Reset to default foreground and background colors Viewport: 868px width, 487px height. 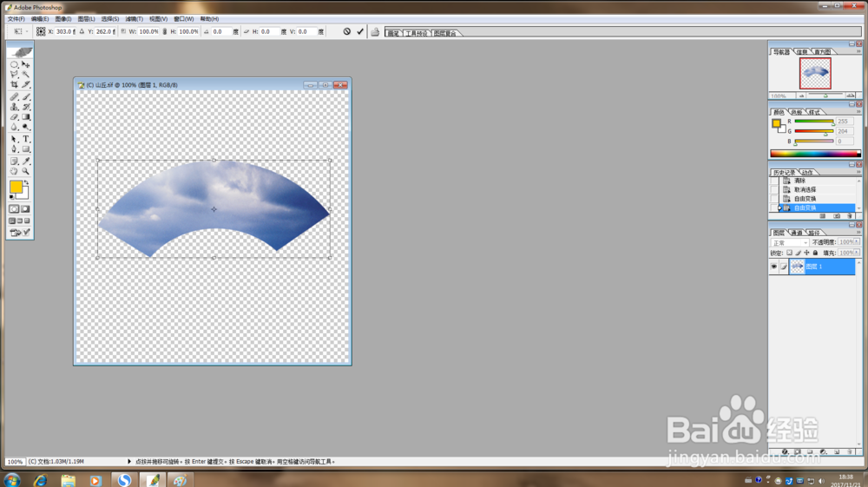[12, 197]
